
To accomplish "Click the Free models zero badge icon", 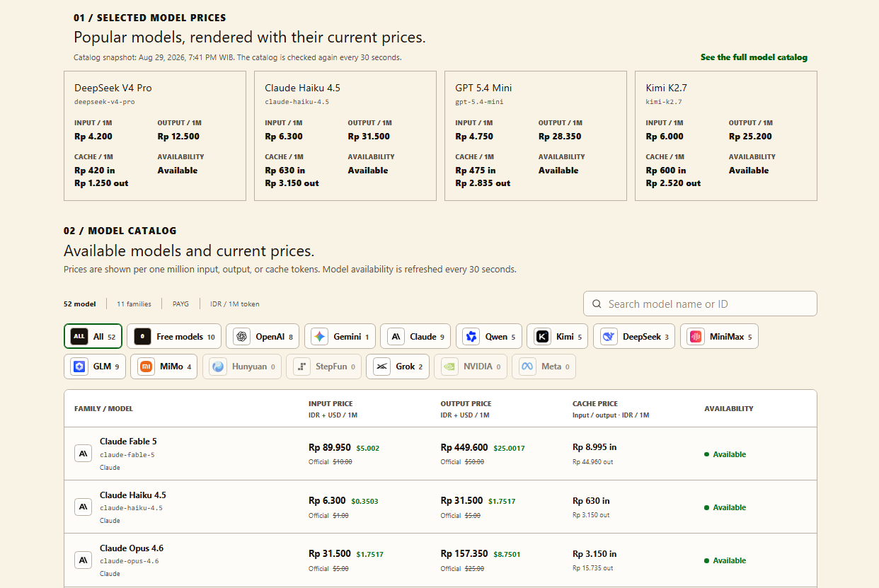I will coord(143,337).
